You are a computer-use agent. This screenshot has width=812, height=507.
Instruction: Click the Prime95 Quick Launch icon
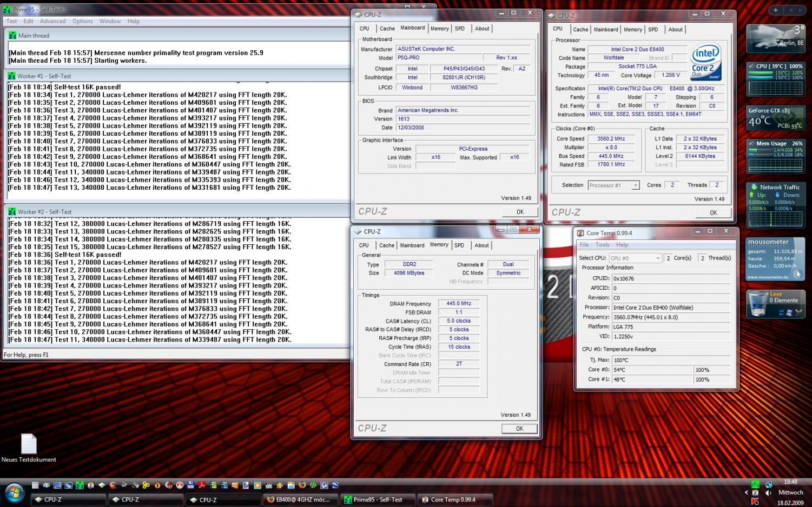pyautogui.click(x=80, y=485)
